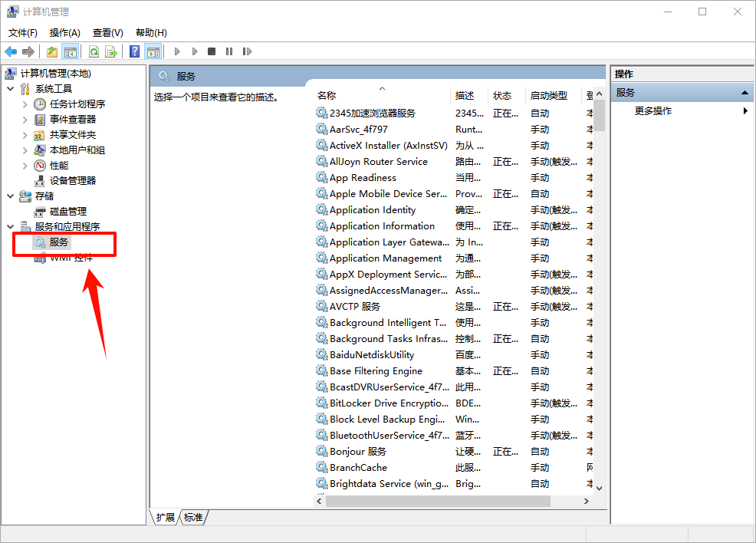Click the horizontal scrollbar left arrow
The image size is (756, 543).
coord(319,501)
